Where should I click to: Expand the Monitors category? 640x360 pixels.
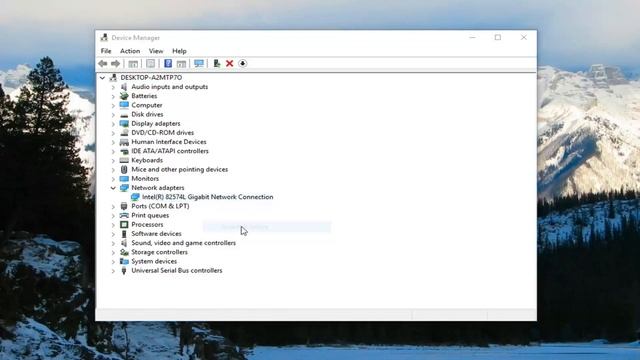[x=113, y=179]
